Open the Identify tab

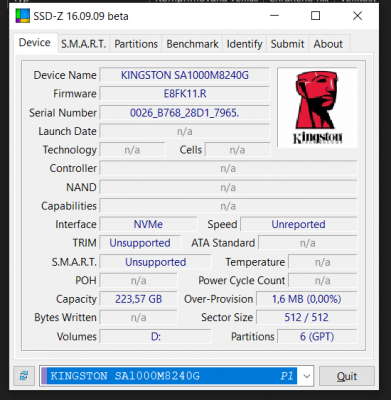pos(244,44)
